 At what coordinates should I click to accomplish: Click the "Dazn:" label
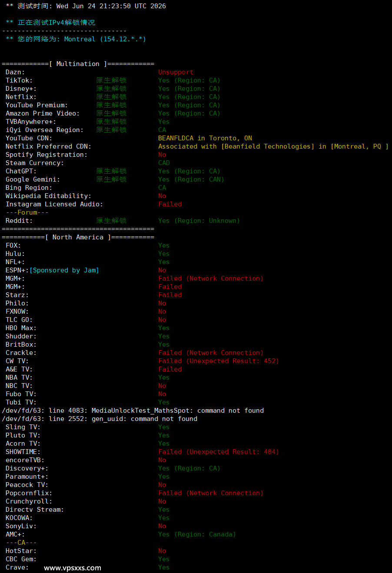[15, 72]
